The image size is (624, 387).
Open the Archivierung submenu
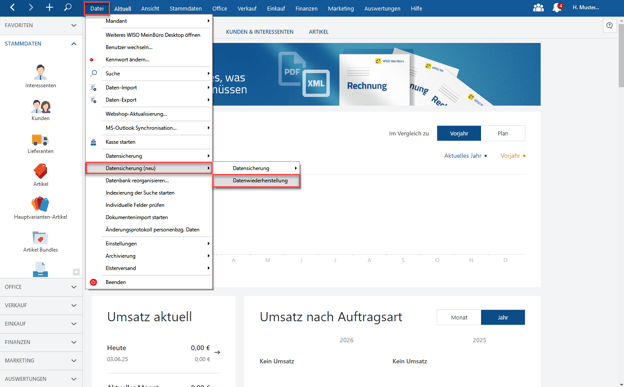[x=149, y=256]
